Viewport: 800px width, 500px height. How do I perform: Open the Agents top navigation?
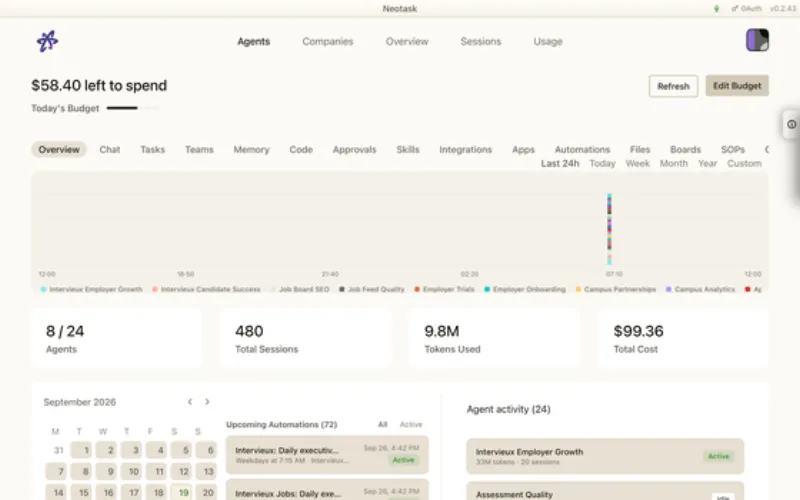click(x=254, y=41)
